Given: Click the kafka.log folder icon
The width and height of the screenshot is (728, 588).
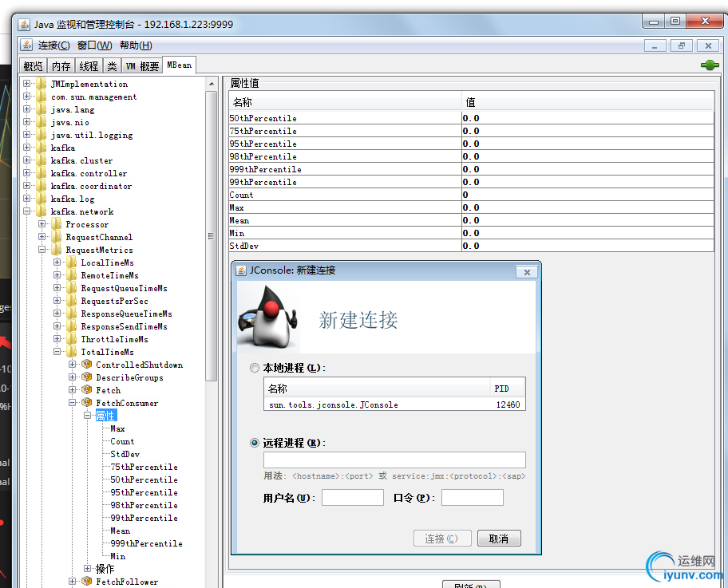Looking at the screenshot, I should (42, 199).
